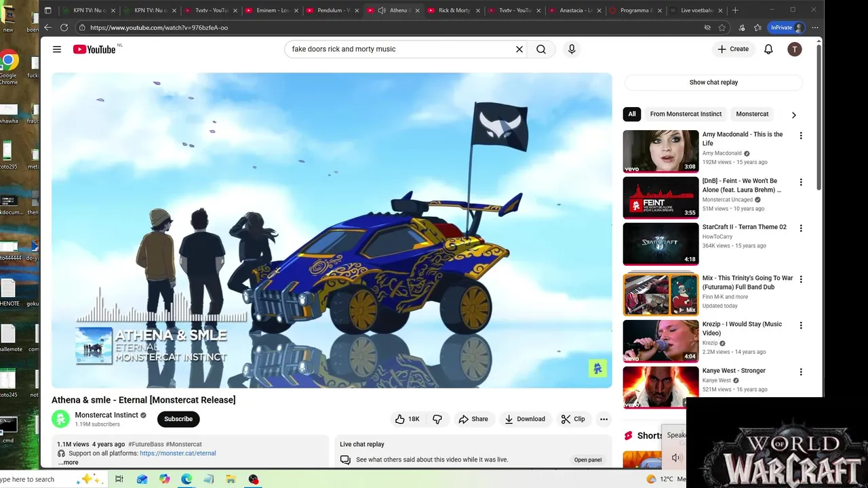Open YouTube notifications bell

(x=768, y=49)
